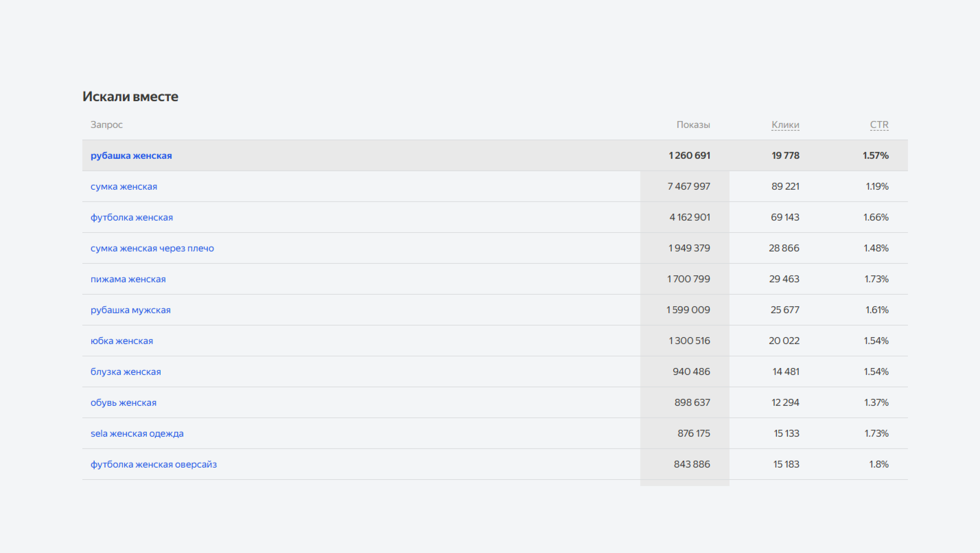This screenshot has height=553, width=980.
Task: Select the 1.8% CTR value
Action: [x=879, y=464]
